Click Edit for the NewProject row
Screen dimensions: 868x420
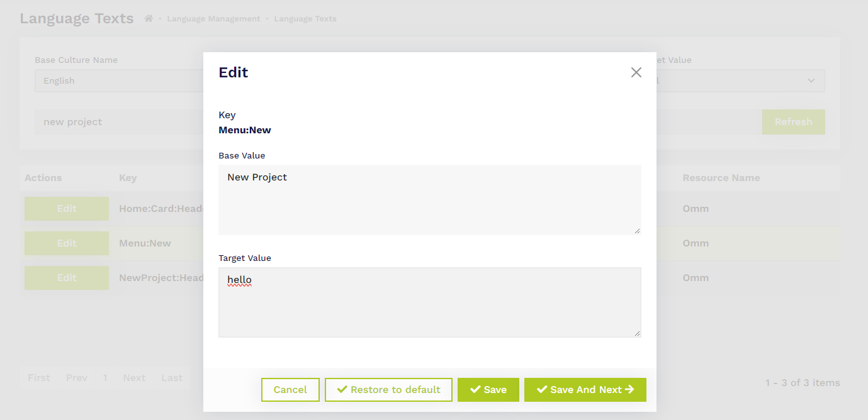[67, 278]
